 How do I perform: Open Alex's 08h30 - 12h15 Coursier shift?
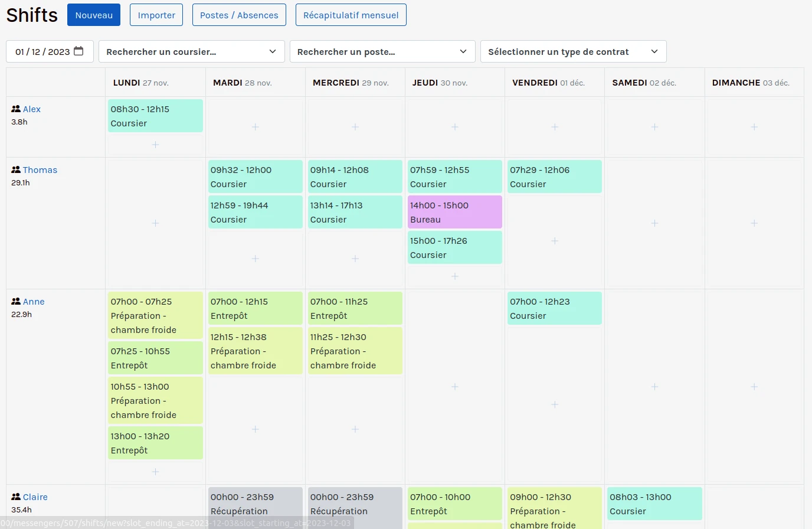pyautogui.click(x=155, y=116)
